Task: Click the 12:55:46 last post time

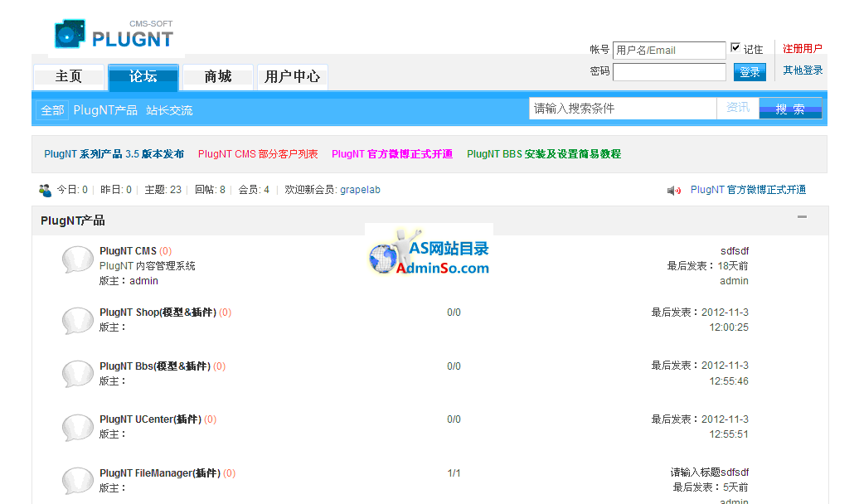Action: [x=729, y=380]
